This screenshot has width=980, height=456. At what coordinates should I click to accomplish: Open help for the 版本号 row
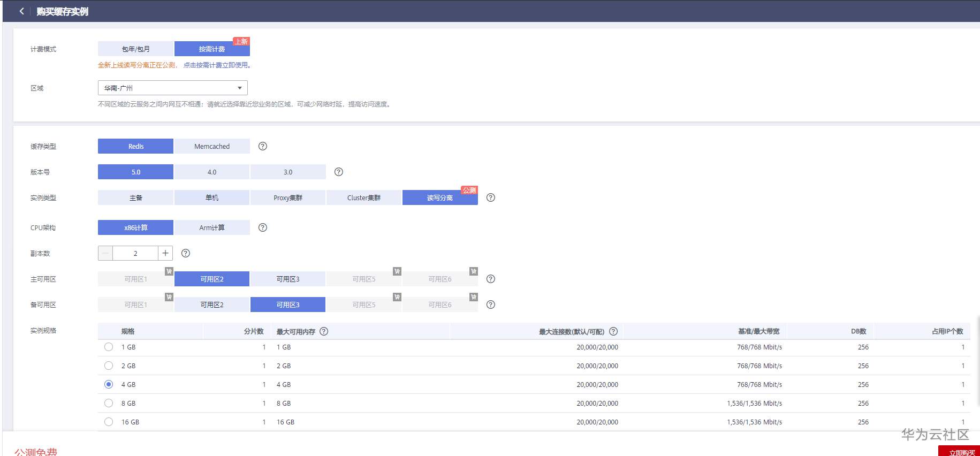click(x=339, y=172)
